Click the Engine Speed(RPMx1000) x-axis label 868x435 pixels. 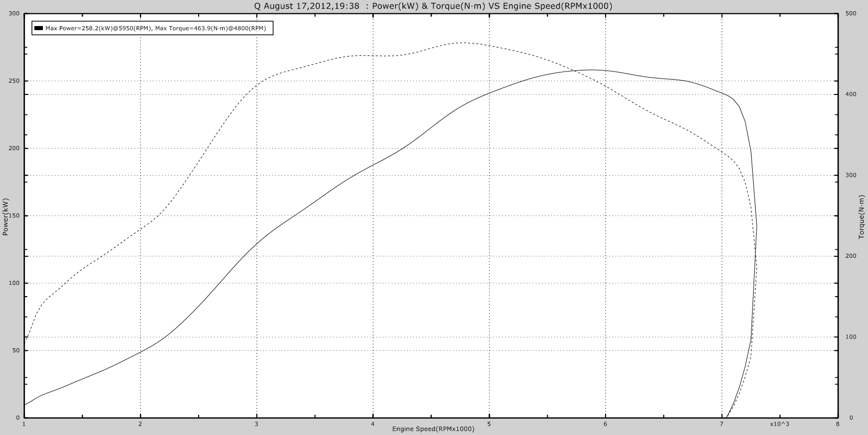(433, 429)
